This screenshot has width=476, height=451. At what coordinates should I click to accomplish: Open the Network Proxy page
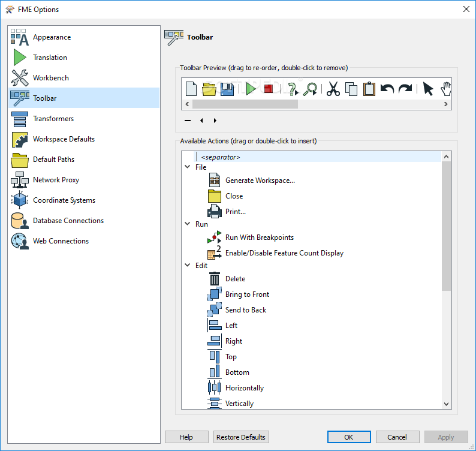(84, 179)
